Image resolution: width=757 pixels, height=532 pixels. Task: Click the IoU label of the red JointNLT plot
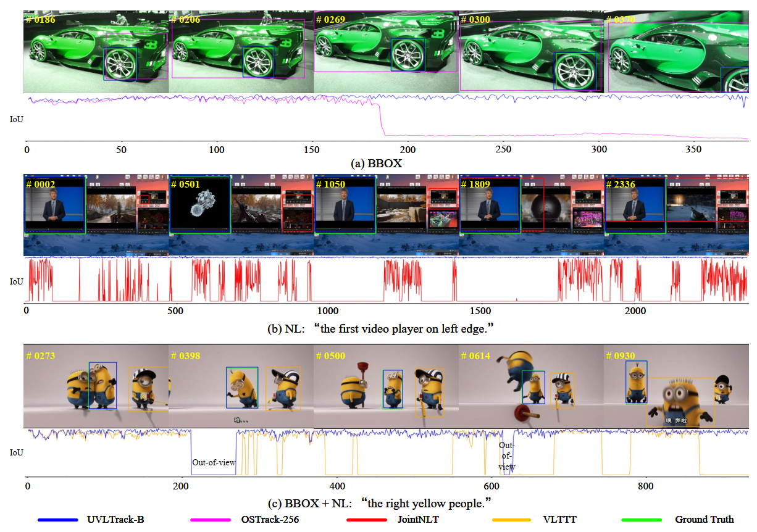pos(16,281)
